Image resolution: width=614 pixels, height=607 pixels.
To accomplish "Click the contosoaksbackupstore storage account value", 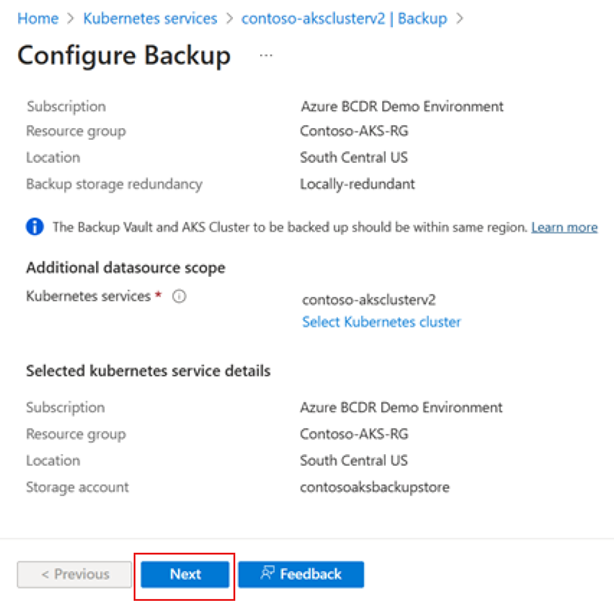I will pos(375,487).
